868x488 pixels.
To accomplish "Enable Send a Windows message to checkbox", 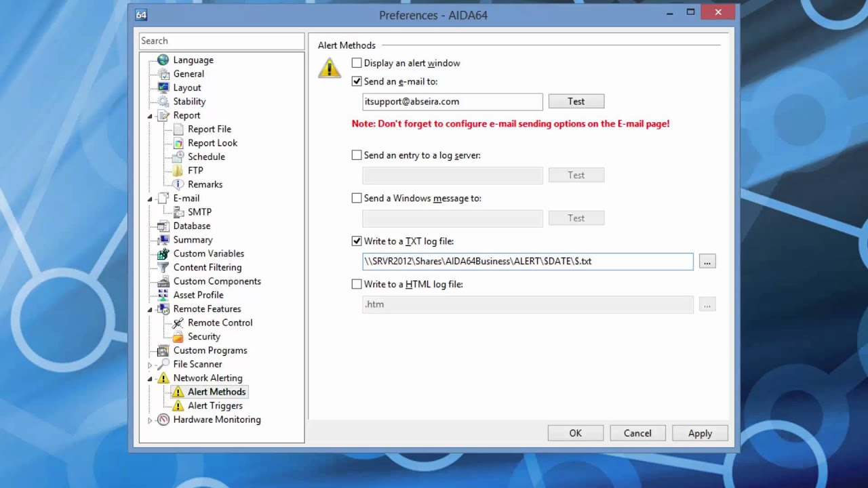I will [x=357, y=198].
